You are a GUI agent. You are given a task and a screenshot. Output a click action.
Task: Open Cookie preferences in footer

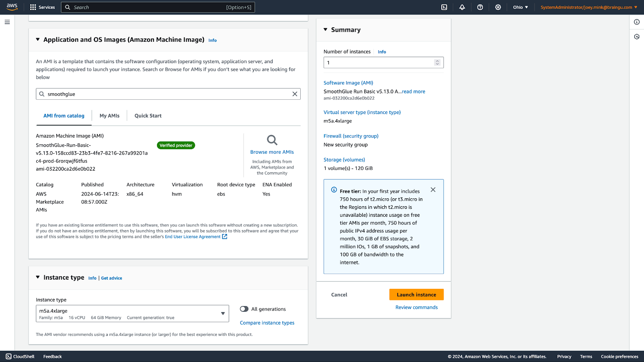tap(620, 356)
